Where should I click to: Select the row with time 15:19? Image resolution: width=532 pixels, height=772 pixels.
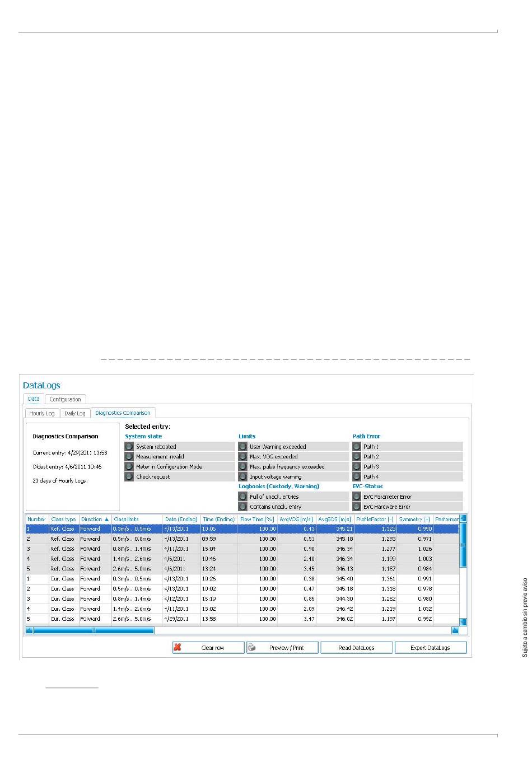pyautogui.click(x=242, y=599)
